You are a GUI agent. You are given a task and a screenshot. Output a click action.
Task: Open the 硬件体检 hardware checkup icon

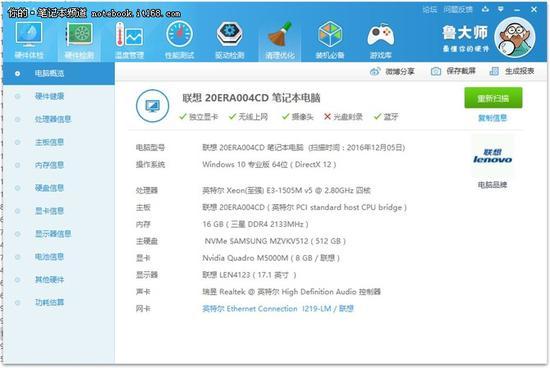pyautogui.click(x=29, y=40)
